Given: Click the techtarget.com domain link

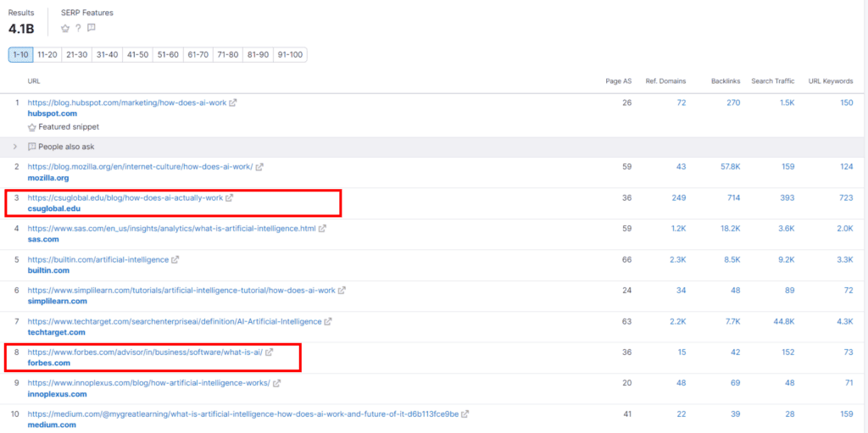Looking at the screenshot, I should coord(57,332).
